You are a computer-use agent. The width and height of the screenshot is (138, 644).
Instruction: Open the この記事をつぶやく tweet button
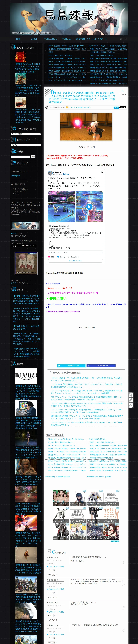coord(71,365)
